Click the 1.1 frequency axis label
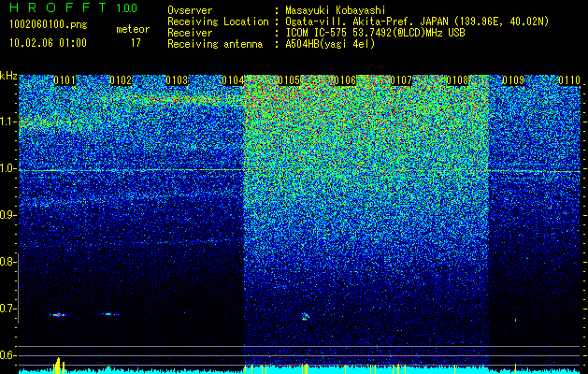 point(7,122)
